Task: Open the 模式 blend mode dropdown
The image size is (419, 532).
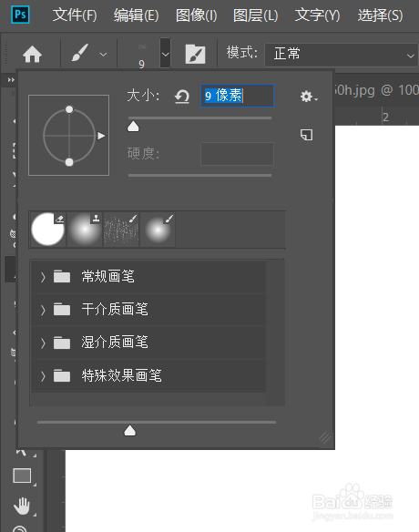Action: coord(341,55)
